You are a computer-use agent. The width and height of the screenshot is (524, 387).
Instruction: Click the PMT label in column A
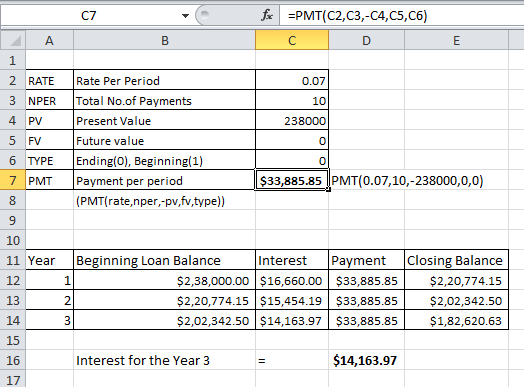click(49, 180)
